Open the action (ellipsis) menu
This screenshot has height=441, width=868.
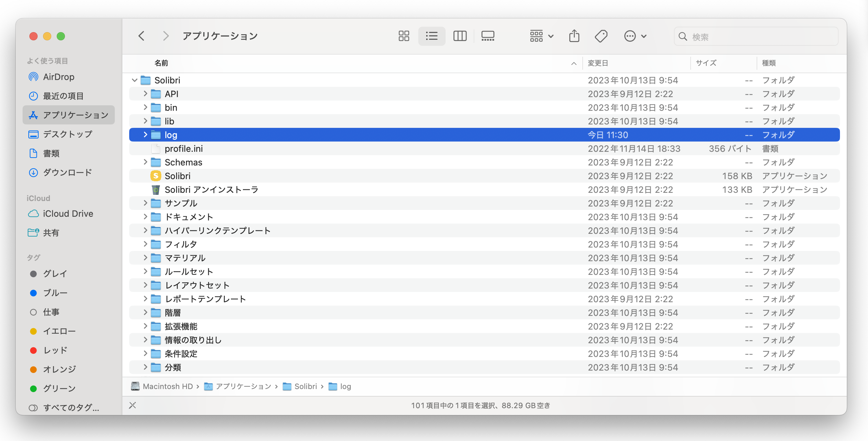[x=635, y=36]
